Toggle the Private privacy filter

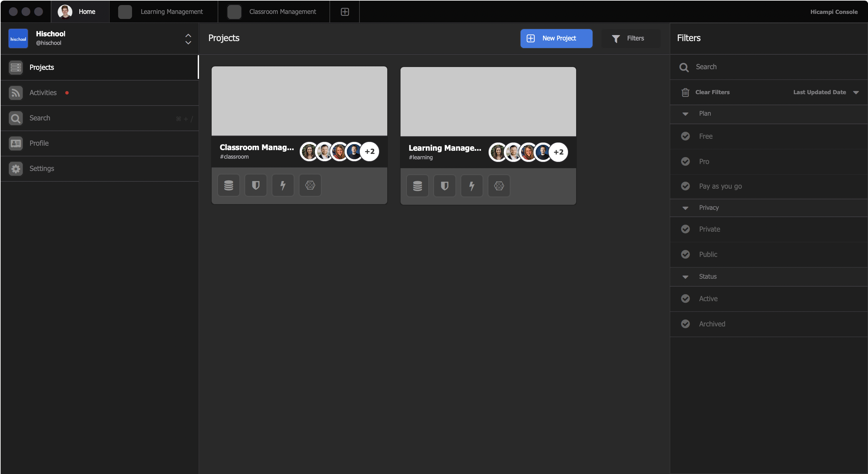pos(685,229)
